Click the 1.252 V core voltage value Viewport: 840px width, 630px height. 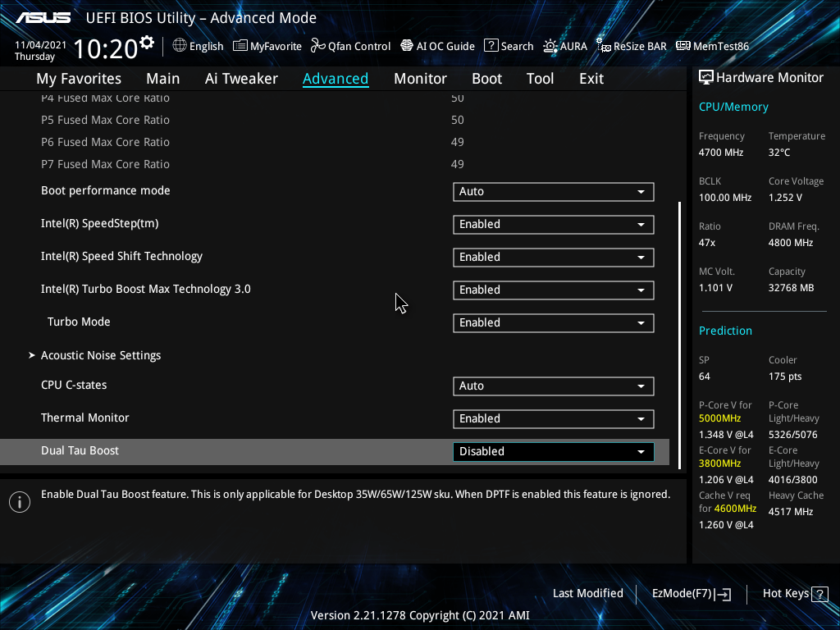click(785, 198)
